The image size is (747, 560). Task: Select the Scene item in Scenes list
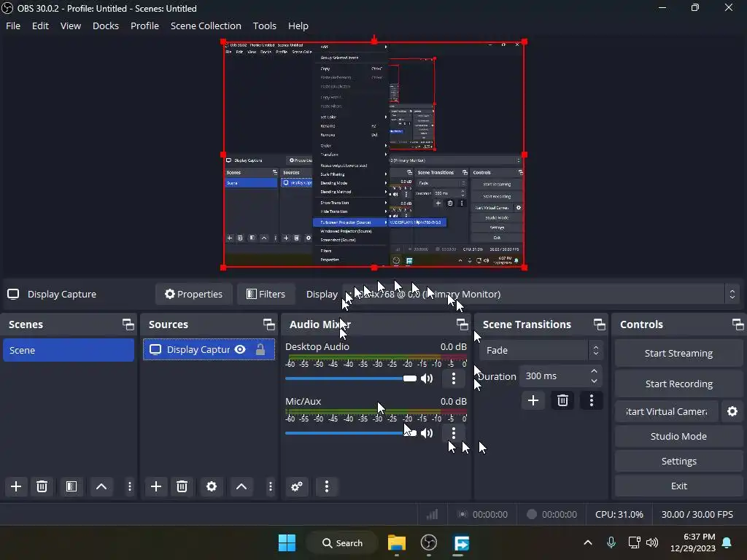(x=69, y=350)
